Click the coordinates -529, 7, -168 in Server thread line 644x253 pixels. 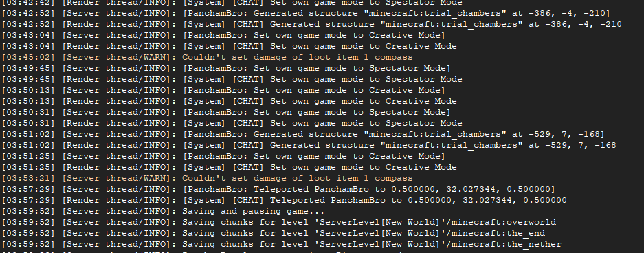570,134
